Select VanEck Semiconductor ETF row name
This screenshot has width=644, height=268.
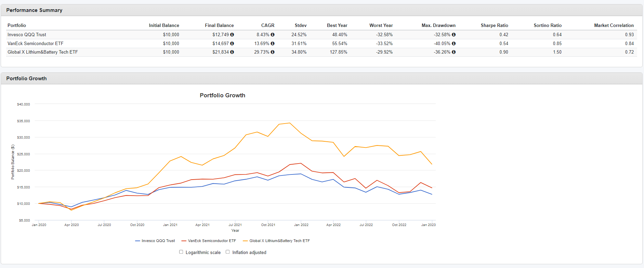click(x=36, y=44)
